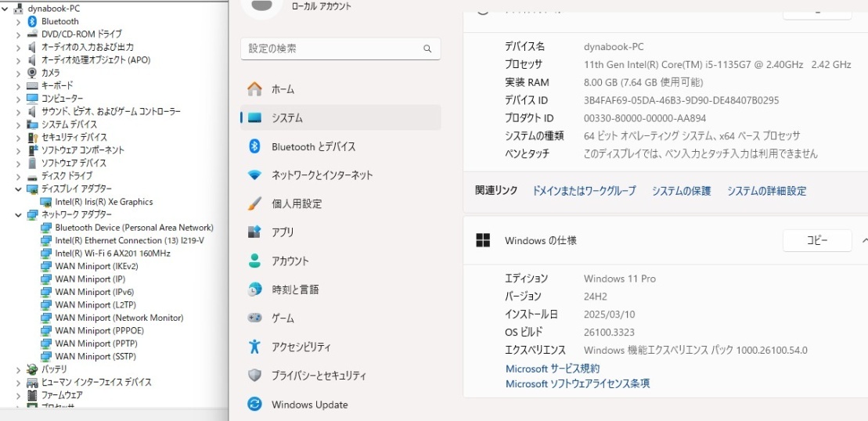Click the Windows Update icon in sidebar
This screenshot has width=868, height=421.
pos(254,405)
